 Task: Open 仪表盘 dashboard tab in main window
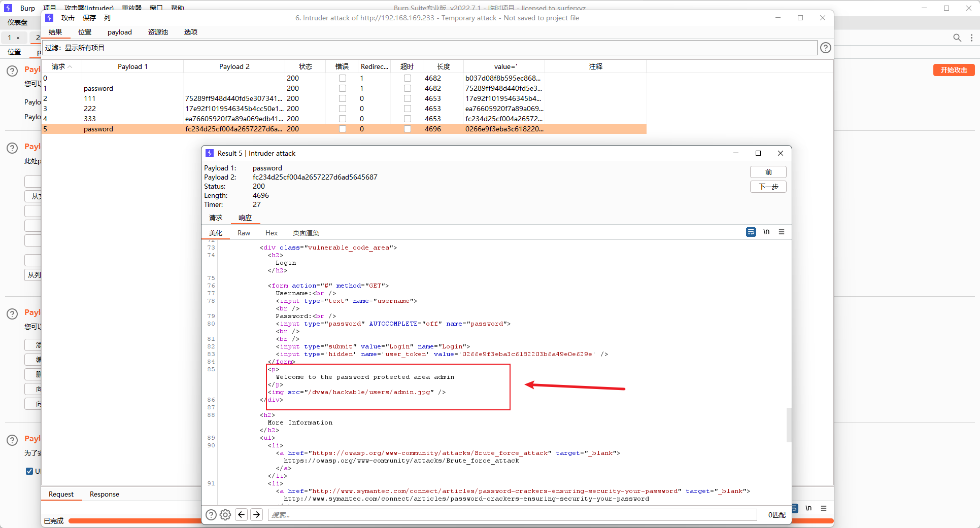[x=18, y=22]
